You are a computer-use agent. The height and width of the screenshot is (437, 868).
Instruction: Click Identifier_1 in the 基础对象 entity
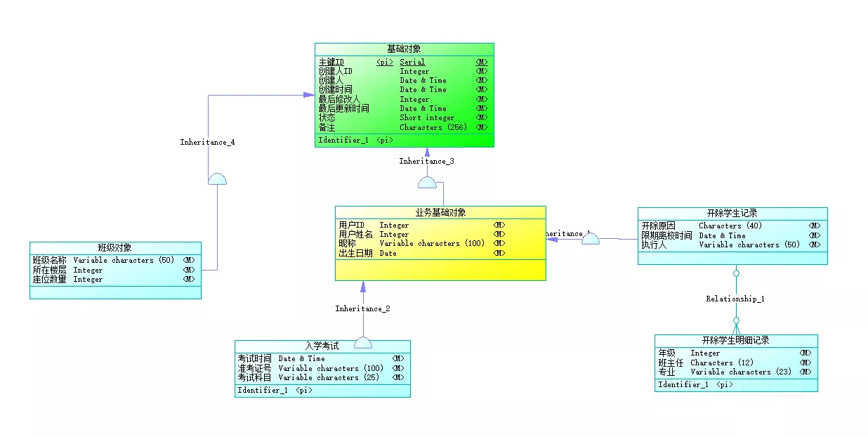(343, 140)
